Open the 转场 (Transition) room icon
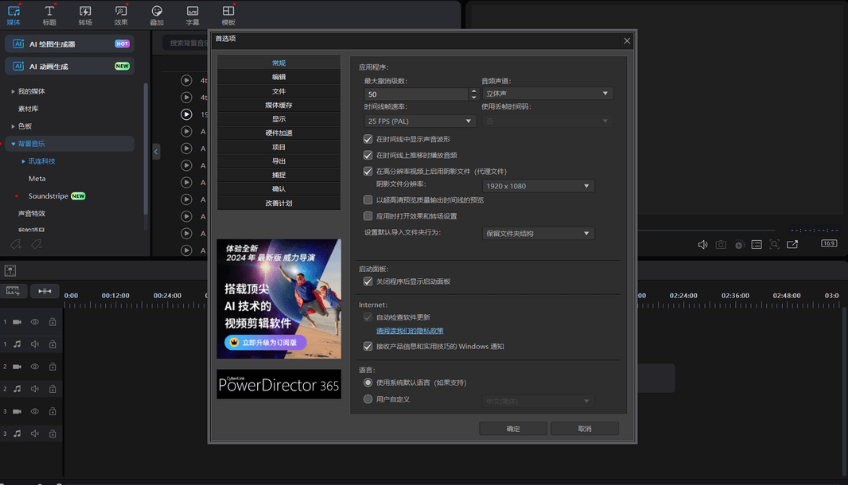 [85, 14]
